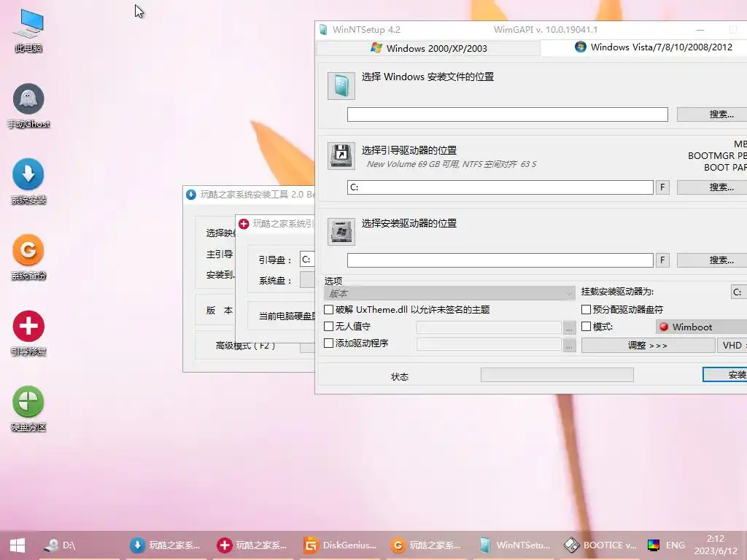
Task: Open the 系统安装 desktop shortcut
Action: click(x=28, y=181)
